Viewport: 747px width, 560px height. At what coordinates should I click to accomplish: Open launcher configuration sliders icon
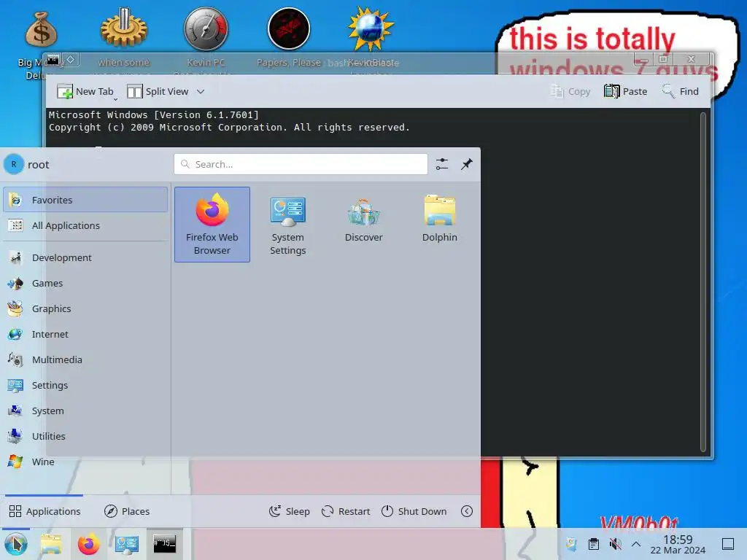coord(442,164)
